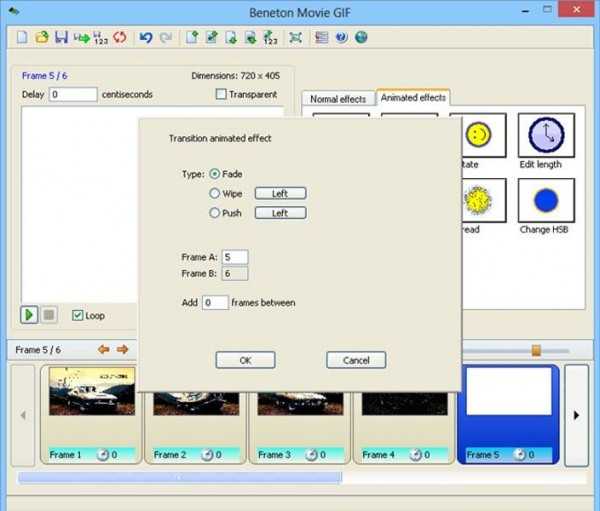Click the Open folder toolbar icon
Screen dimensions: 600x511
coord(42,38)
